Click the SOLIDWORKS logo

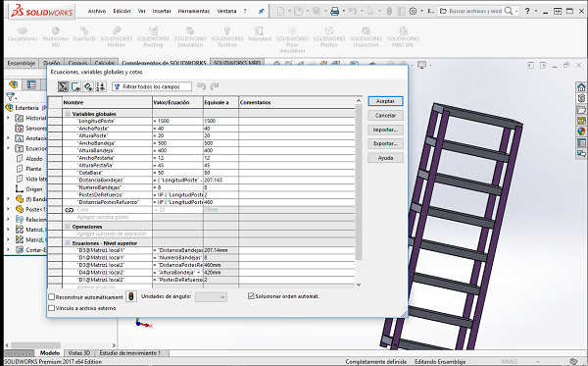pos(41,11)
